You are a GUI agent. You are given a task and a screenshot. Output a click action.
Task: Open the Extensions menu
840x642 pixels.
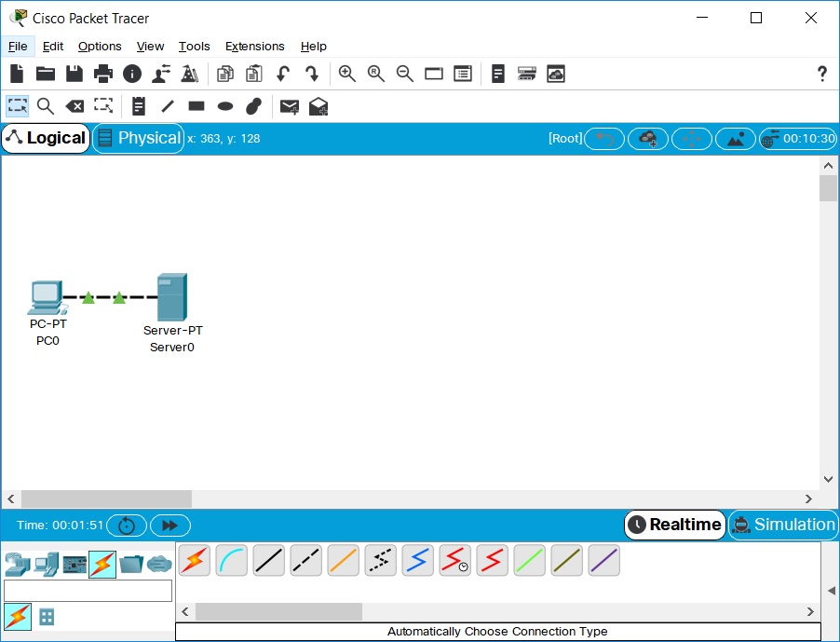tap(254, 46)
